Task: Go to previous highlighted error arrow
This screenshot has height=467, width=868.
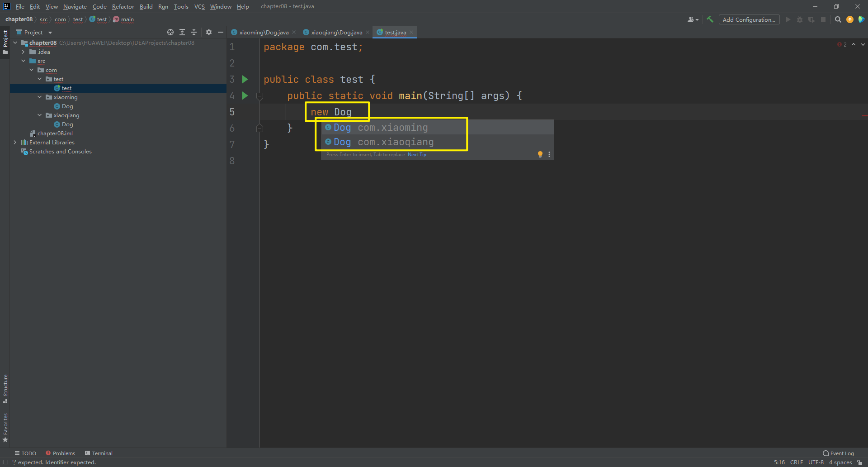Action: [x=854, y=44]
